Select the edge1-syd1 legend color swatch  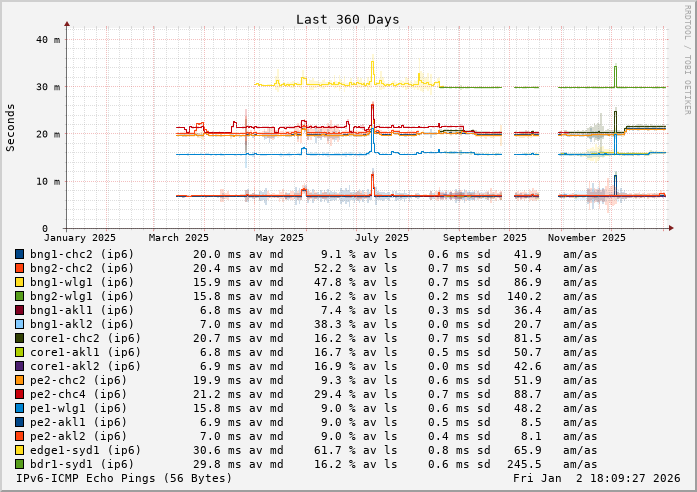(x=19, y=450)
